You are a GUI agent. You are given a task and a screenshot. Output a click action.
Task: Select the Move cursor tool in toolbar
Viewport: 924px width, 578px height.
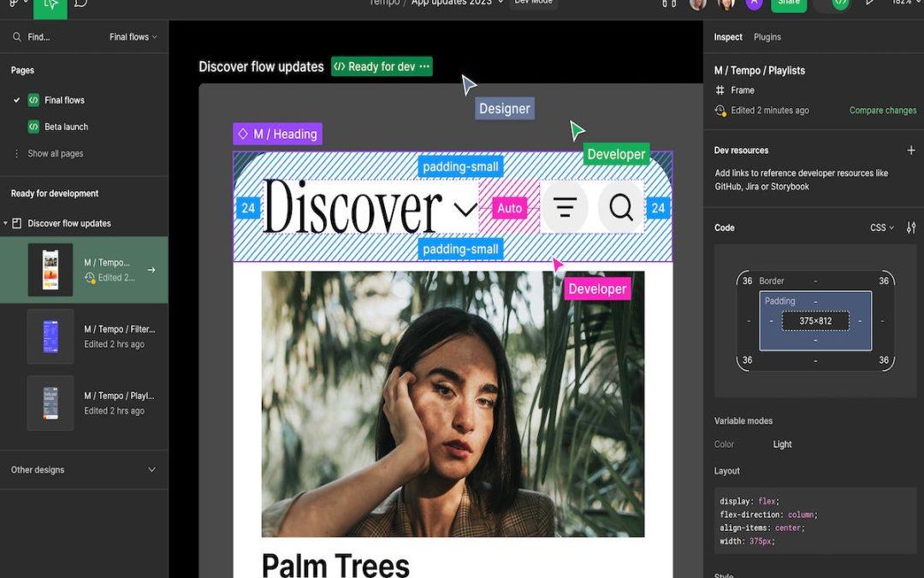pyautogui.click(x=50, y=4)
